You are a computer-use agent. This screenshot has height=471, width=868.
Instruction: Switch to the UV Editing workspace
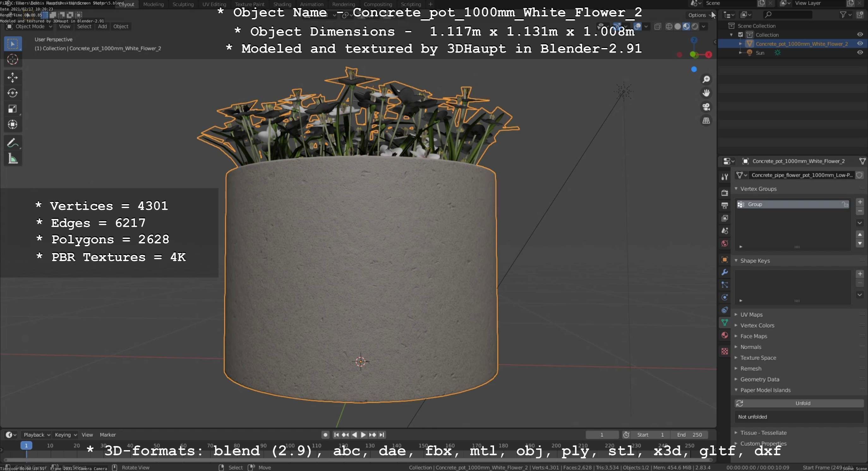pyautogui.click(x=214, y=4)
